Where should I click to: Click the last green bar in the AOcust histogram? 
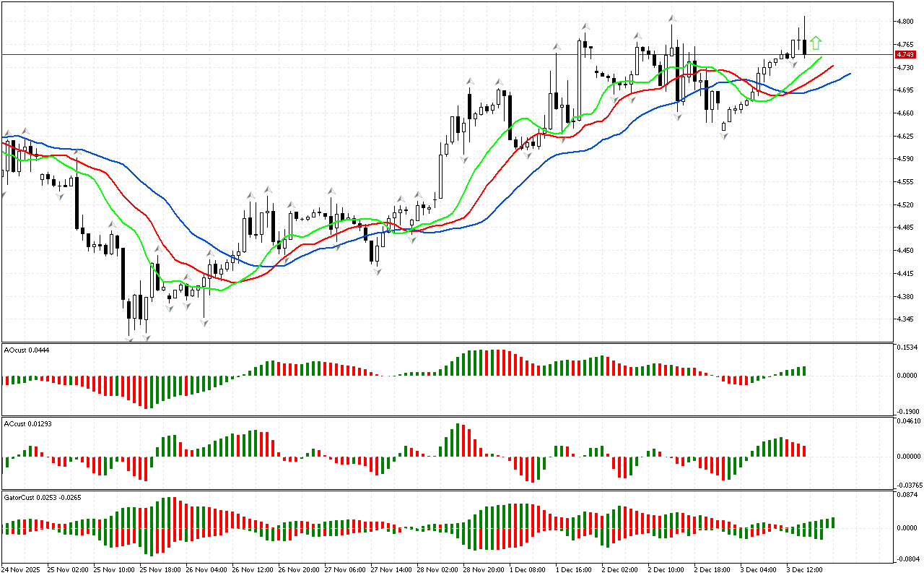[804, 371]
